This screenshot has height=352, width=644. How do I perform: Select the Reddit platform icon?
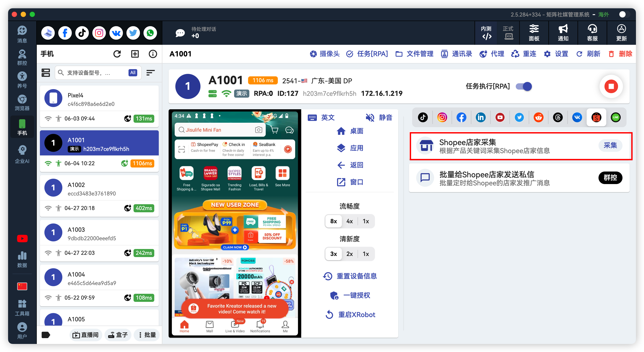point(539,117)
